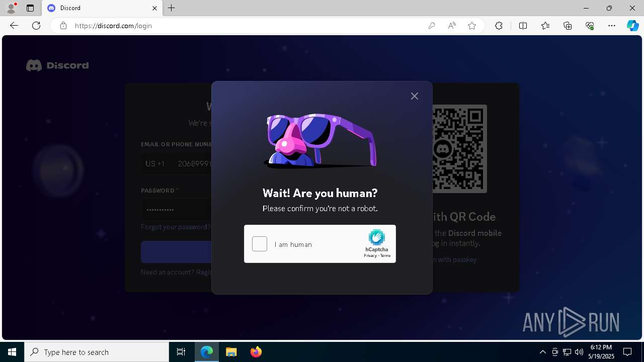Click US +1 country code selector
644x362 pixels.
point(155,164)
